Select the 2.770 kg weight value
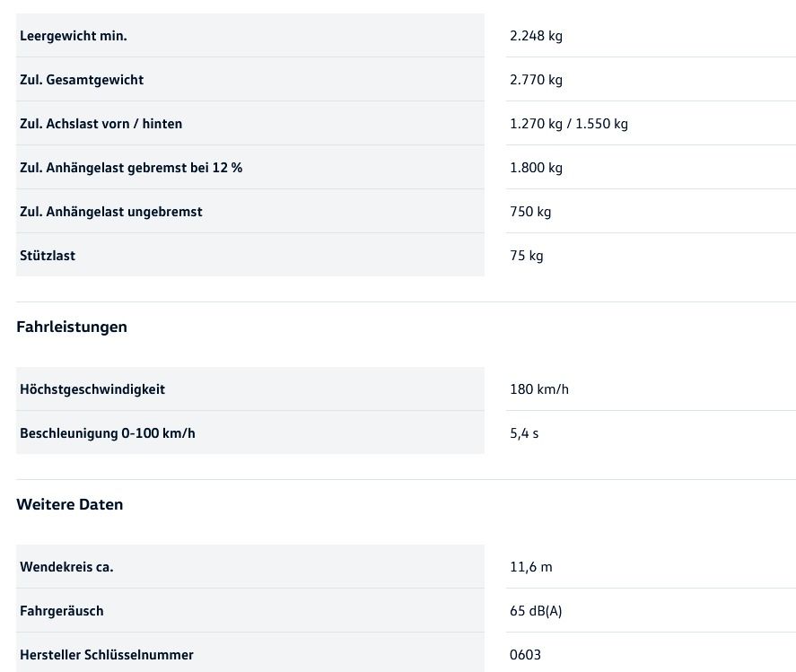Viewport: 796px width, 672px height. tap(536, 80)
